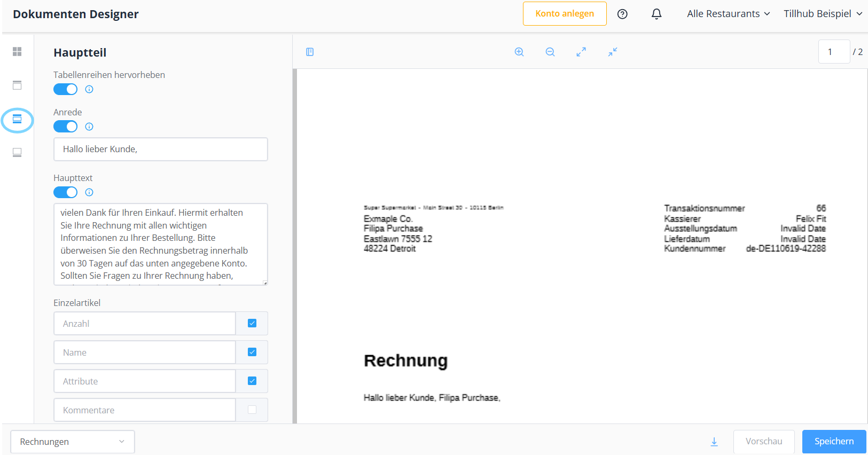Screen dimensions: 868x455
Task: Click the Dokumenten Designer title
Action: (x=76, y=14)
